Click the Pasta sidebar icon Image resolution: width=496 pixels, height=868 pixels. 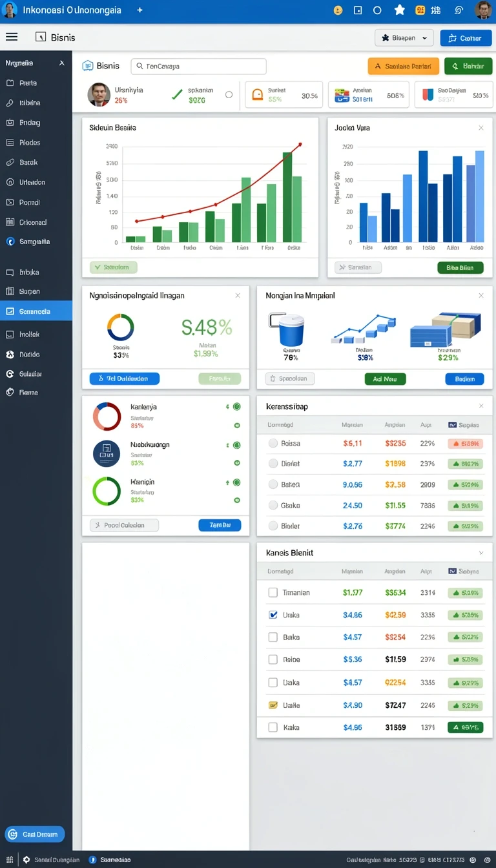click(10, 83)
